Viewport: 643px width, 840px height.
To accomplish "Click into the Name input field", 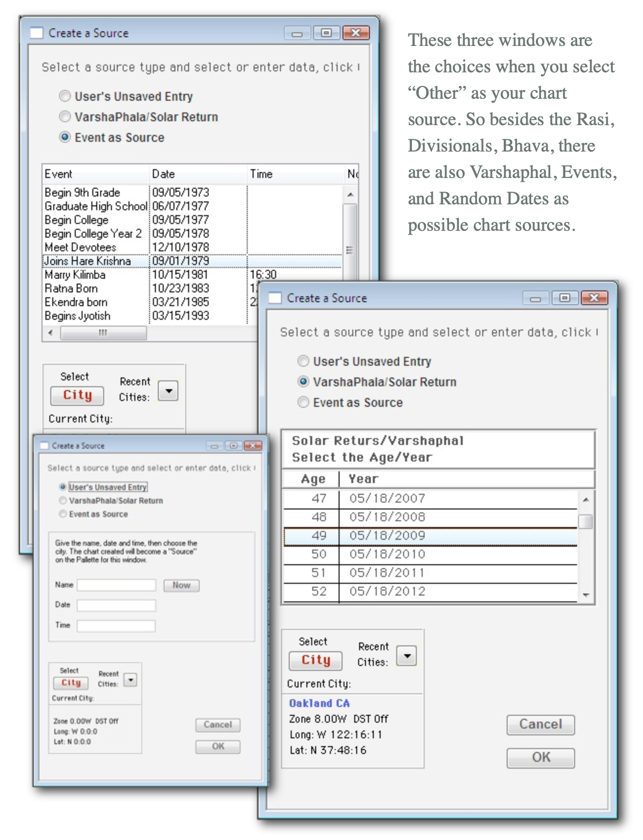I will (x=116, y=585).
